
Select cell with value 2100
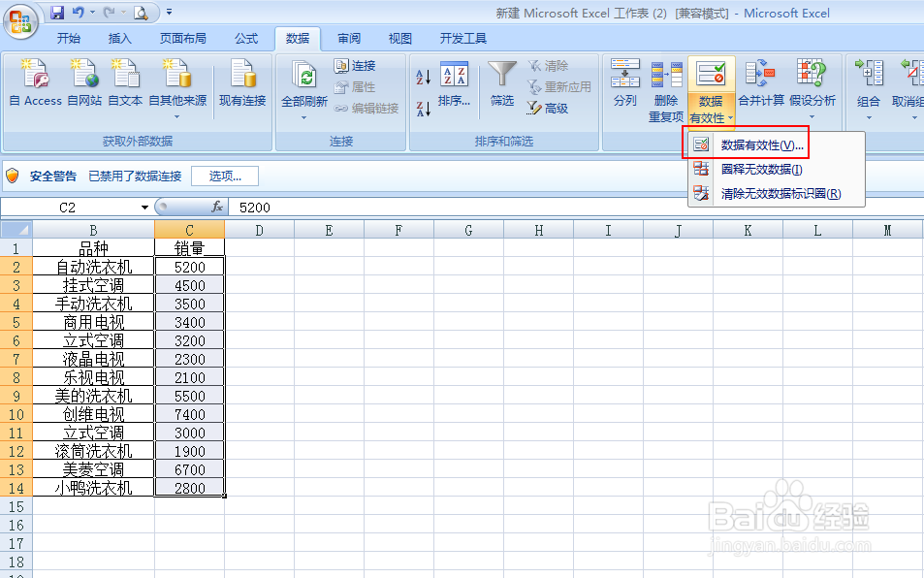[x=189, y=377]
